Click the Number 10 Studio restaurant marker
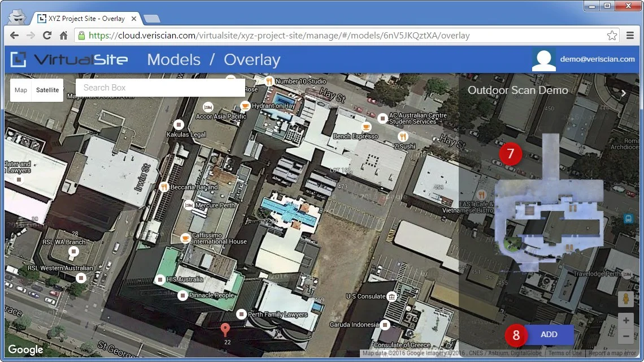The width and height of the screenshot is (644, 362). (x=269, y=81)
